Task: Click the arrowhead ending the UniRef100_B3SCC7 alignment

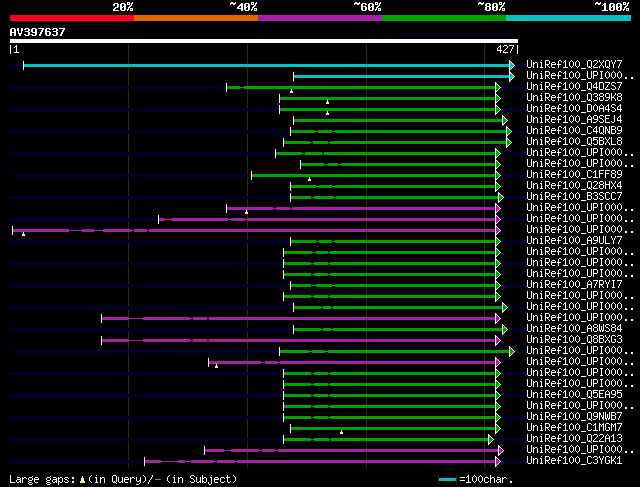Action: click(501, 198)
